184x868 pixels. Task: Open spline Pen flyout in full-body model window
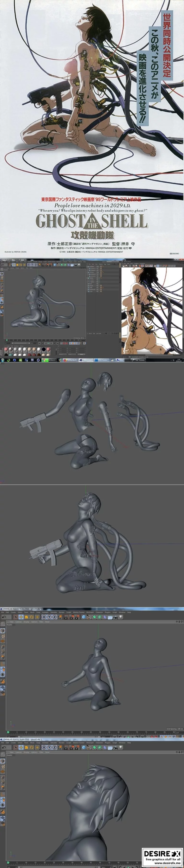click(x=89, y=617)
